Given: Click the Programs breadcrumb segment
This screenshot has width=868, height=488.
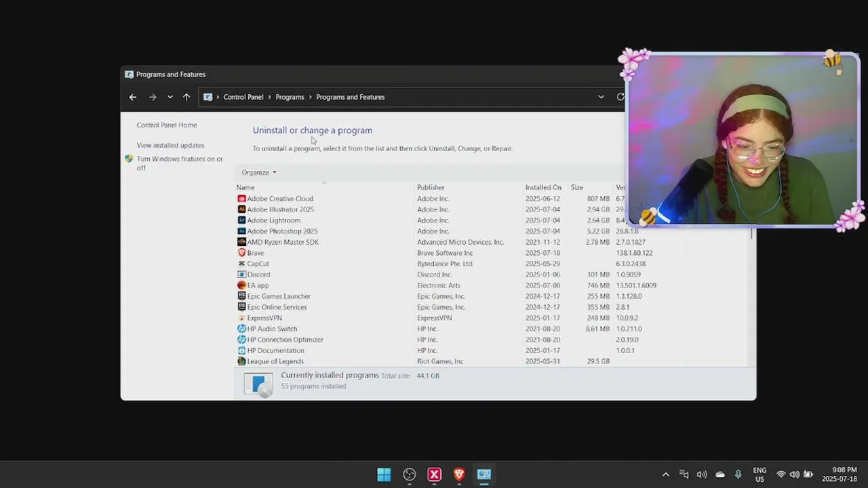Looking at the screenshot, I should click(x=290, y=97).
